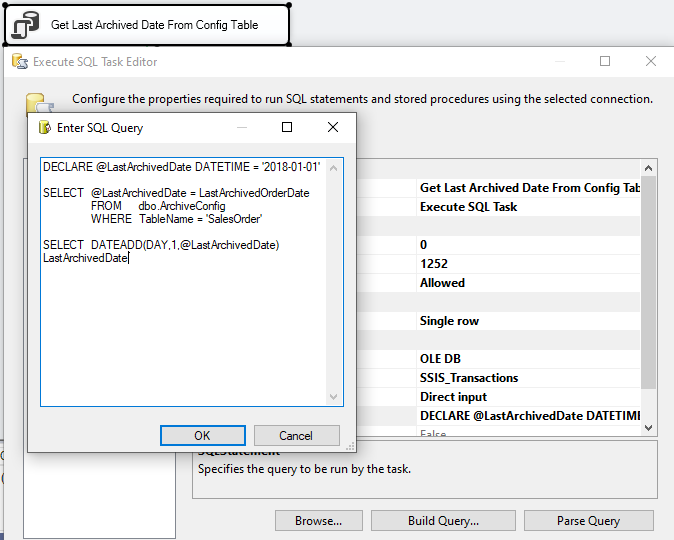Click the Enter SQL Query dialog title icon
Image resolution: width=674 pixels, height=540 pixels.
click(x=45, y=128)
